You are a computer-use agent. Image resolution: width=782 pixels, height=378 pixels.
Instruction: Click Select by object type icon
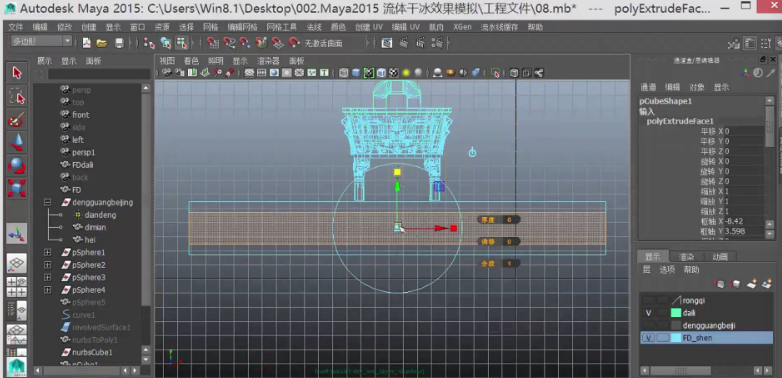pyautogui.click(x=166, y=43)
